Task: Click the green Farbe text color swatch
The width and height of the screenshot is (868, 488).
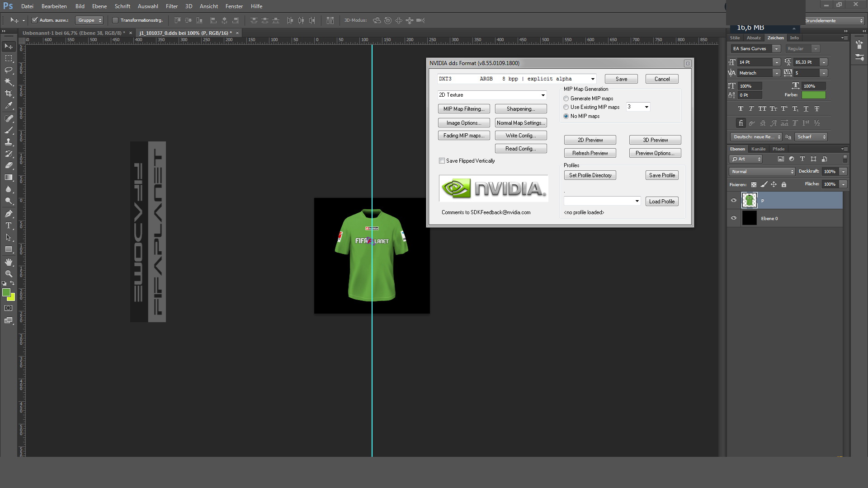Action: (x=814, y=95)
